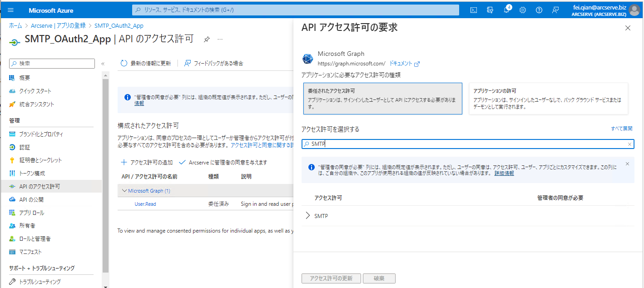Open the ドキュメント link for Microsoft Graph
The image size is (644, 288).
[404, 64]
